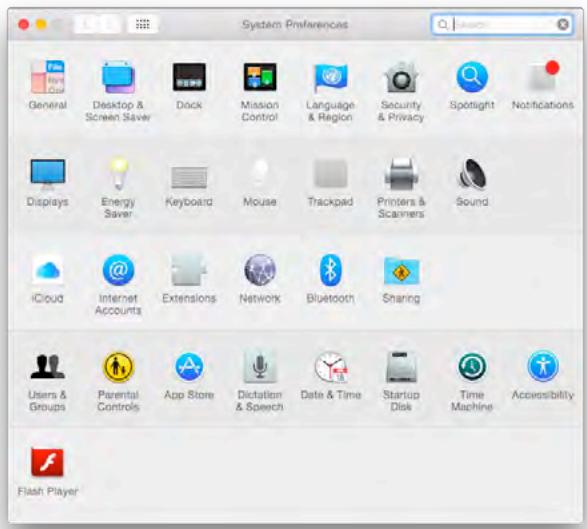The height and width of the screenshot is (529, 587).
Task: Open Flash Player preference pane
Action: point(48,463)
